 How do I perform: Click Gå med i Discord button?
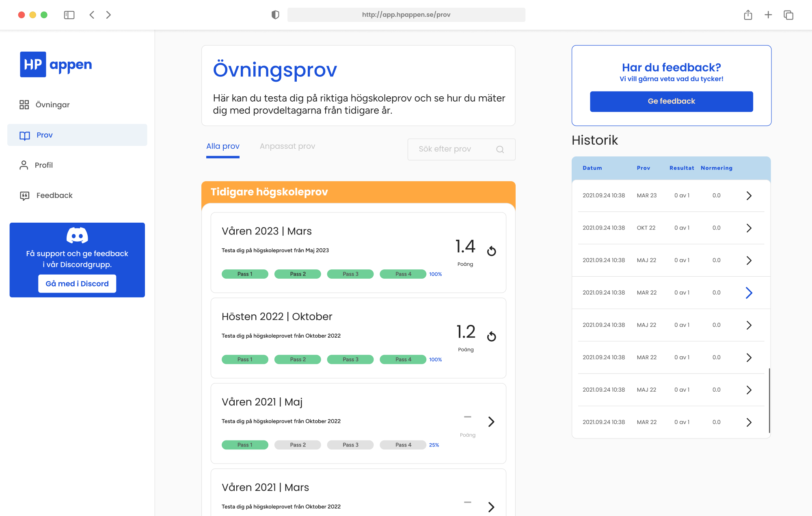point(77,284)
